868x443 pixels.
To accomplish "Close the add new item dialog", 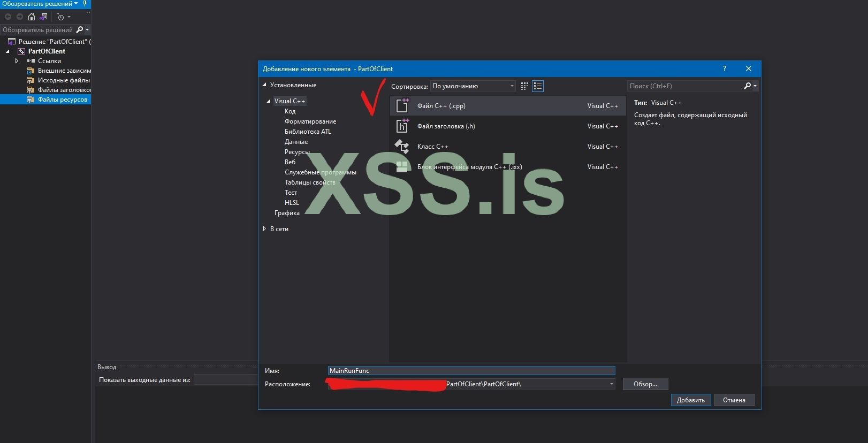I will (749, 68).
